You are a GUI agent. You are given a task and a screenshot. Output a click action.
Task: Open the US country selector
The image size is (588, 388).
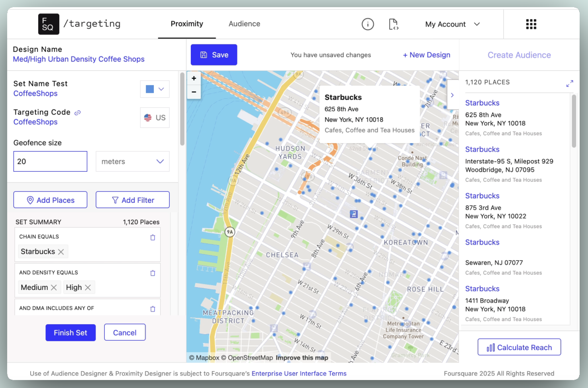(155, 118)
